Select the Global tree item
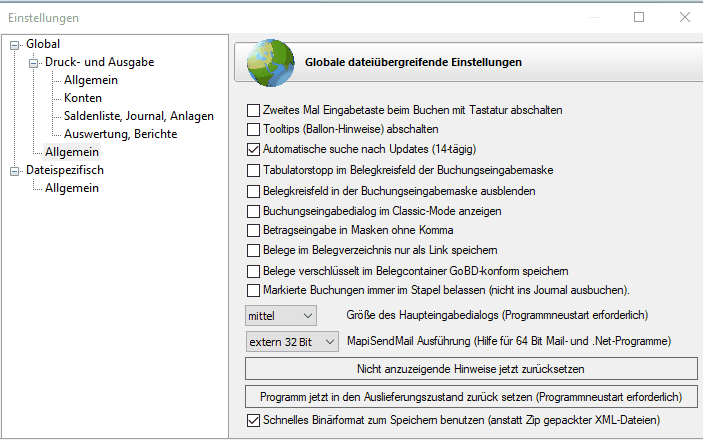The height and width of the screenshot is (440, 703). (x=43, y=44)
